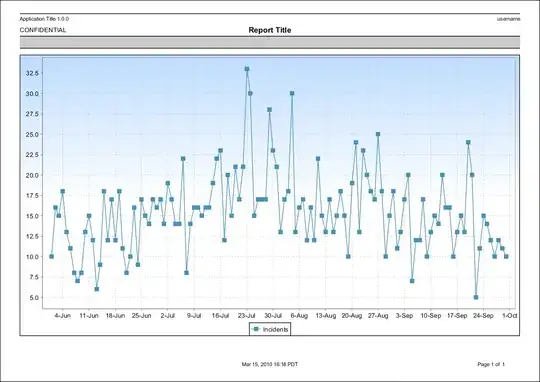Screen dimensions: 540x382
Task: Select the 3-Sep x-axis label
Action: [404, 316]
